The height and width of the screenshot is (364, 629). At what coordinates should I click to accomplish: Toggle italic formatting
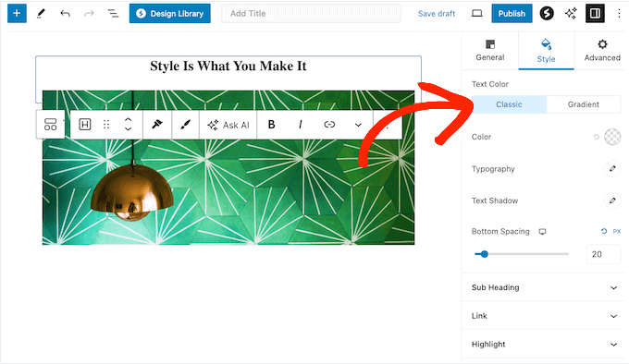tap(300, 125)
